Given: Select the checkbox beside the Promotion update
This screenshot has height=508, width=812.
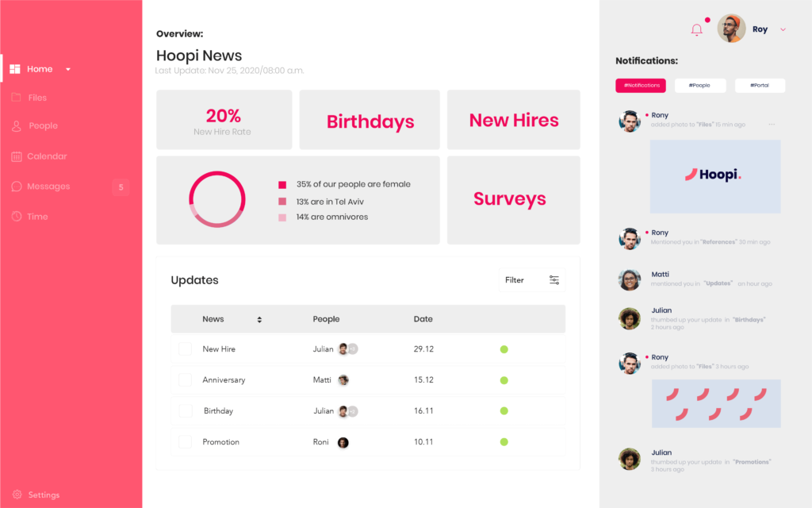Looking at the screenshot, I should [186, 442].
